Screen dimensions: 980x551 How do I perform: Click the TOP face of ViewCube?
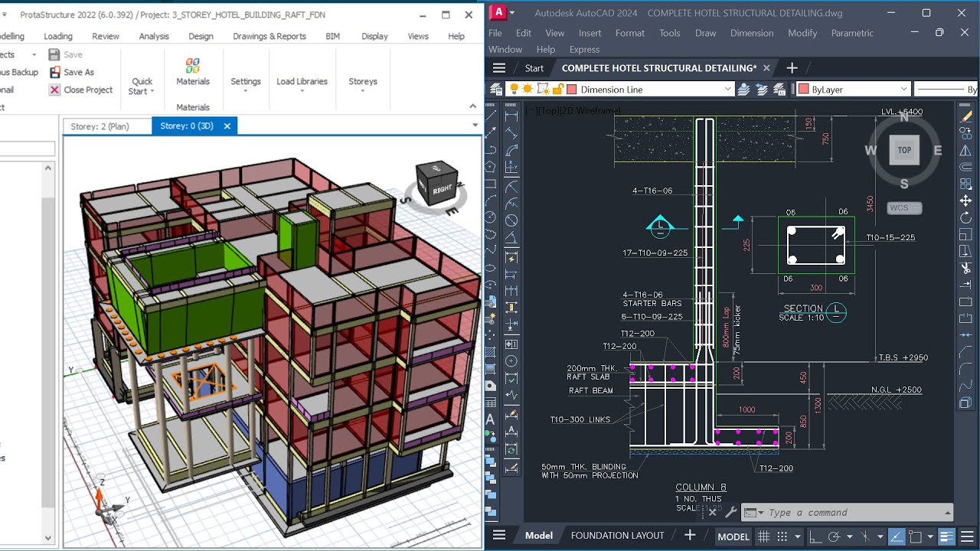click(x=904, y=150)
